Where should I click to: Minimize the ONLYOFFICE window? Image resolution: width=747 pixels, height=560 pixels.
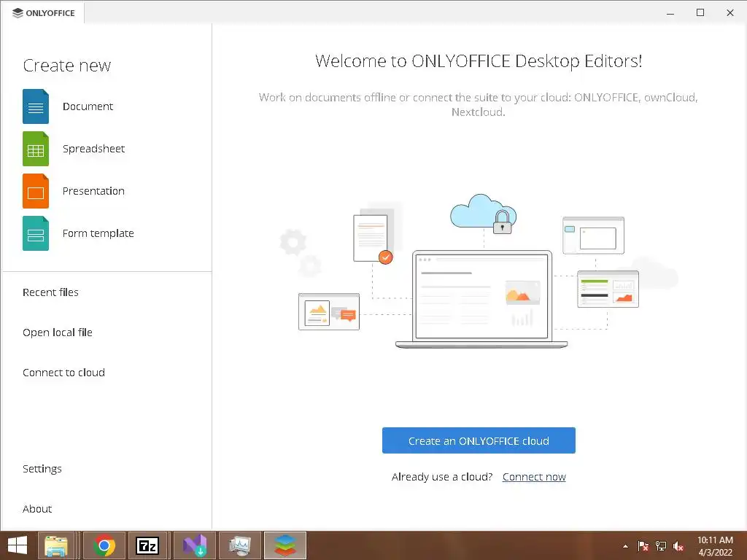click(670, 13)
